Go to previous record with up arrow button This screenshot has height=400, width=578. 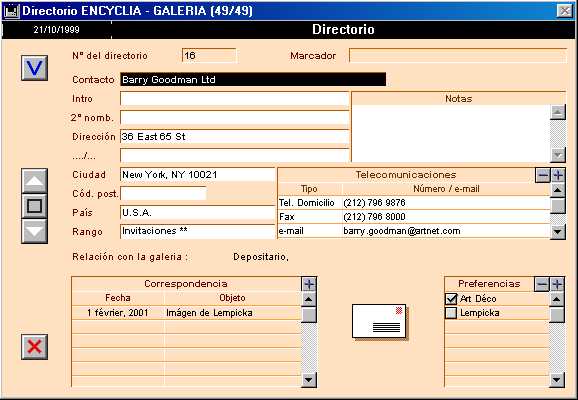point(34,181)
